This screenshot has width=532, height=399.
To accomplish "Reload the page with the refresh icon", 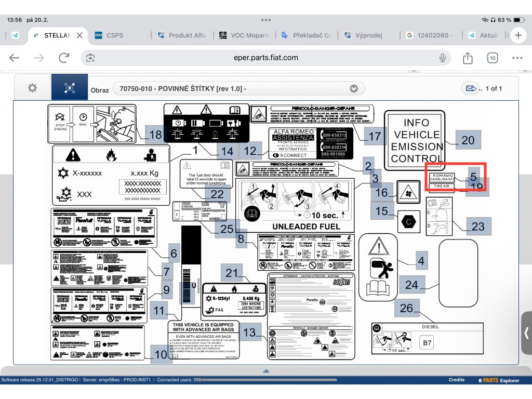I will 64,58.
